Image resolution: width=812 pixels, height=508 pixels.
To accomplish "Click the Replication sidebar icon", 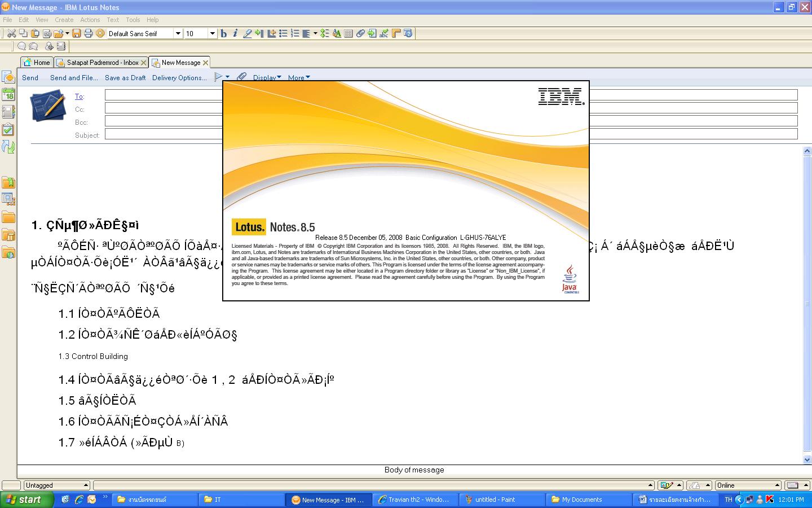I will click(8, 147).
